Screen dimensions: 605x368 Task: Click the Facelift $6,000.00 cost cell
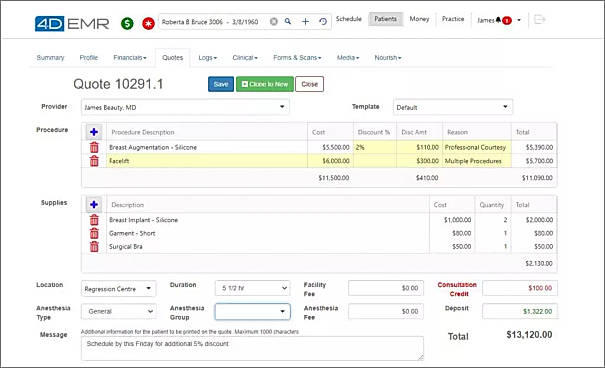[x=331, y=161]
